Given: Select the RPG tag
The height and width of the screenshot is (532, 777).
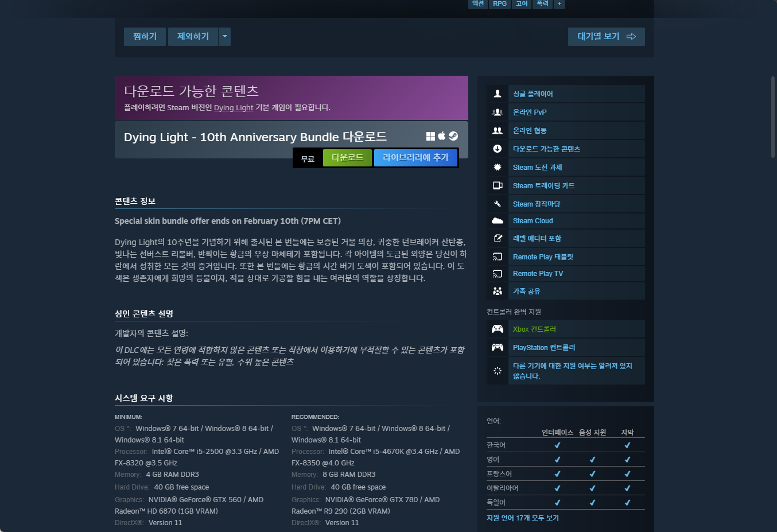Looking at the screenshot, I should coord(500,3).
